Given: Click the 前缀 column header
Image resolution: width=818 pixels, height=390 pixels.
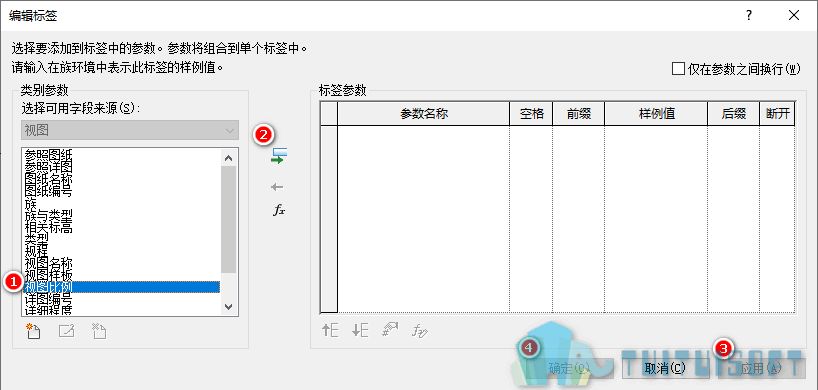Looking at the screenshot, I should point(579,114).
